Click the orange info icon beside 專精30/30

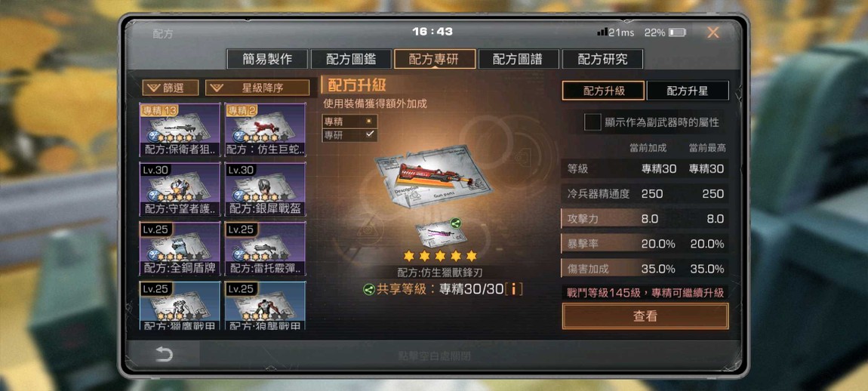514,289
